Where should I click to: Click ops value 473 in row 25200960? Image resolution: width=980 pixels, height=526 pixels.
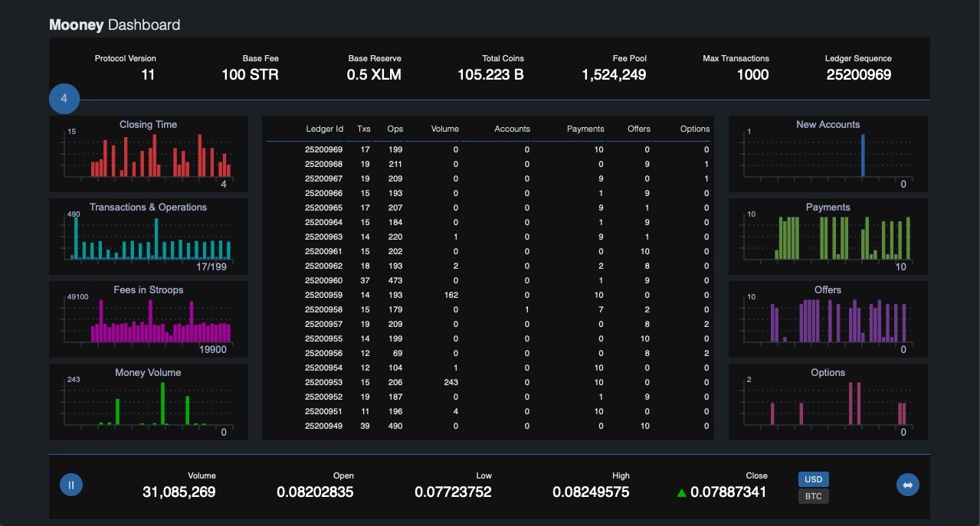click(395, 280)
